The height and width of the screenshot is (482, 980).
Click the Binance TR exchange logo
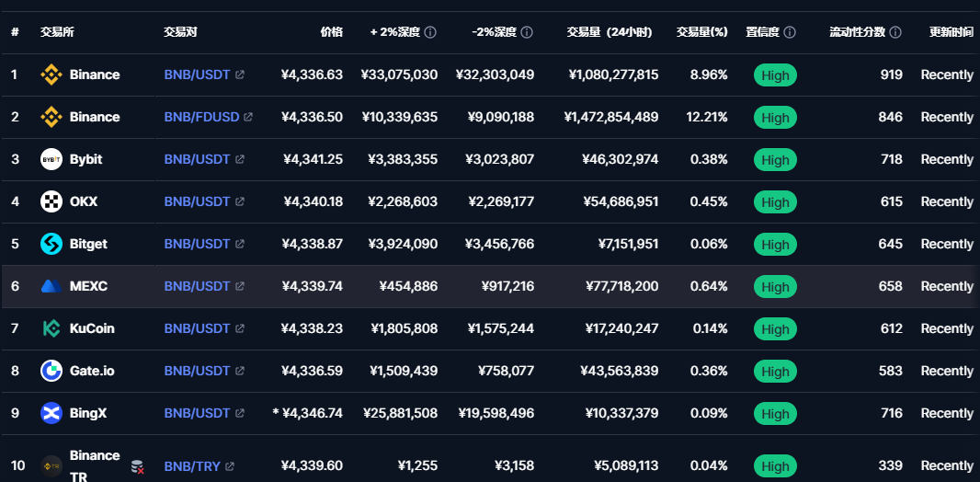(x=51, y=465)
